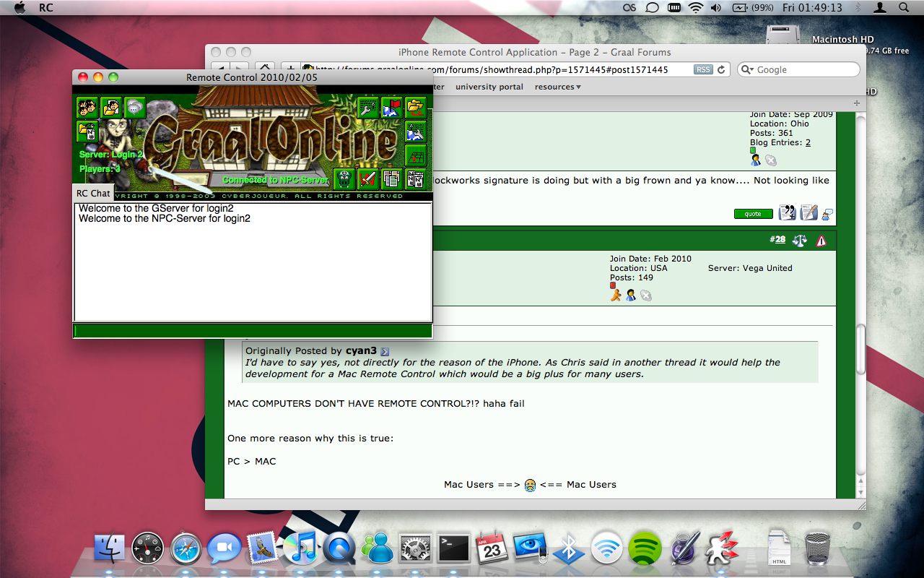Expand the resources dropdown menu

[558, 87]
